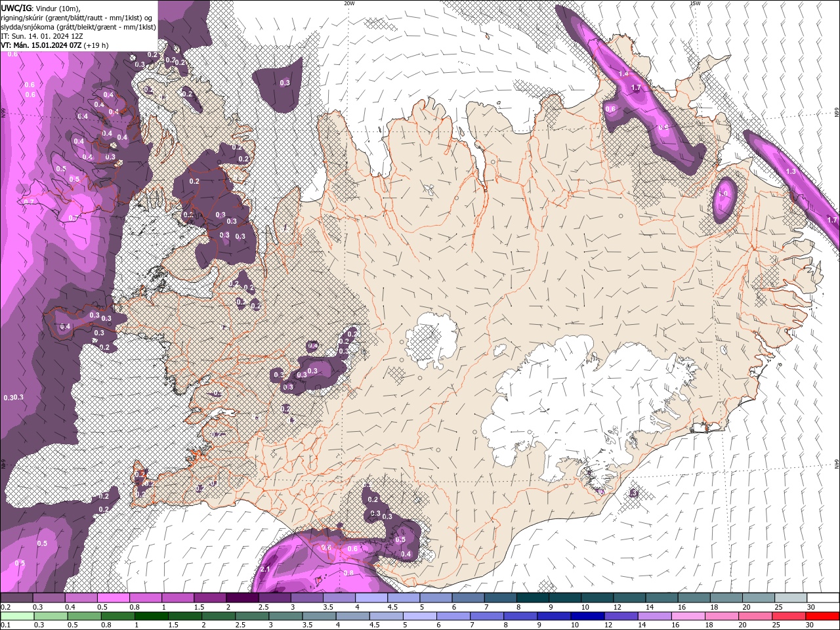Pick the crimson 25 swatch in lower legend
The image size is (840, 630).
(x=789, y=616)
